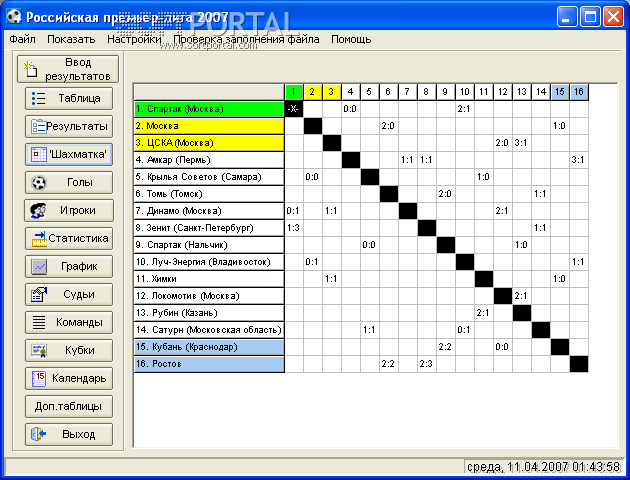Click the 2:0 score in Томь row

[445, 194]
